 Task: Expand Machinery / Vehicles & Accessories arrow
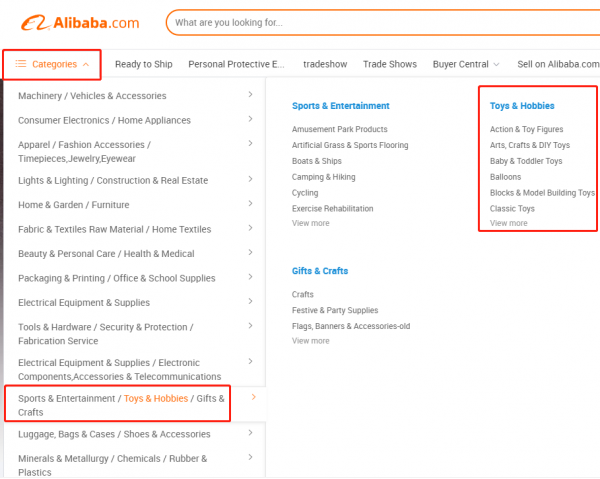point(250,96)
